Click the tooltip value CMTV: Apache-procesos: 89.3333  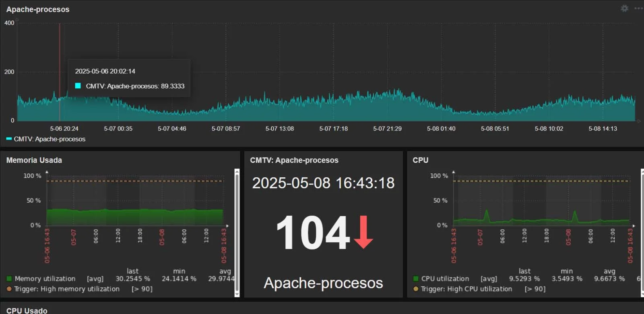(x=135, y=86)
